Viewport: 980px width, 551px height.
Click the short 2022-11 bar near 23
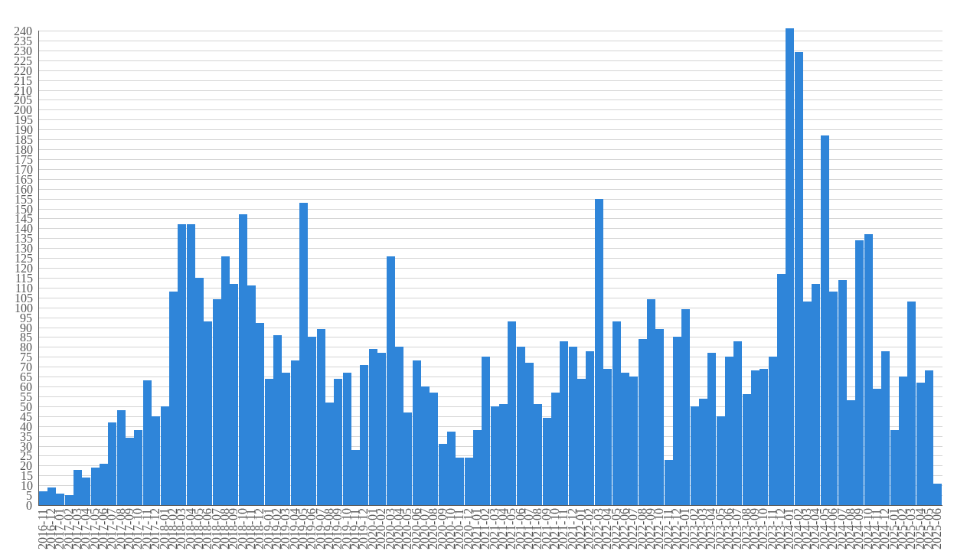pos(668,483)
